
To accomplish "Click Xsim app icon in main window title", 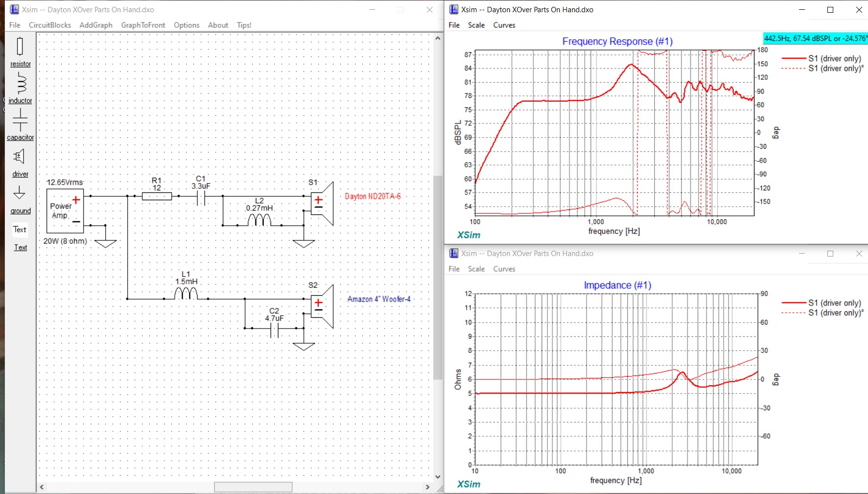I will (14, 9).
